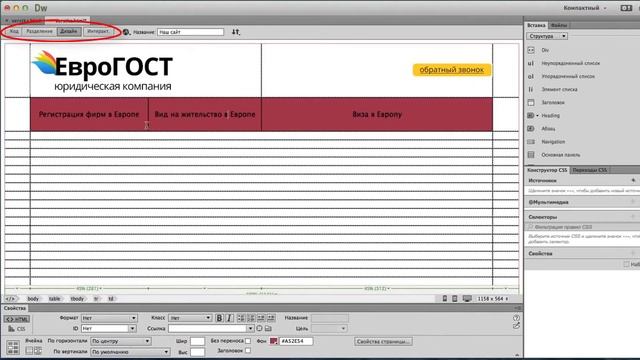Switch to Разделение split view
Viewport: 640px width, 360px height.
[x=39, y=31]
